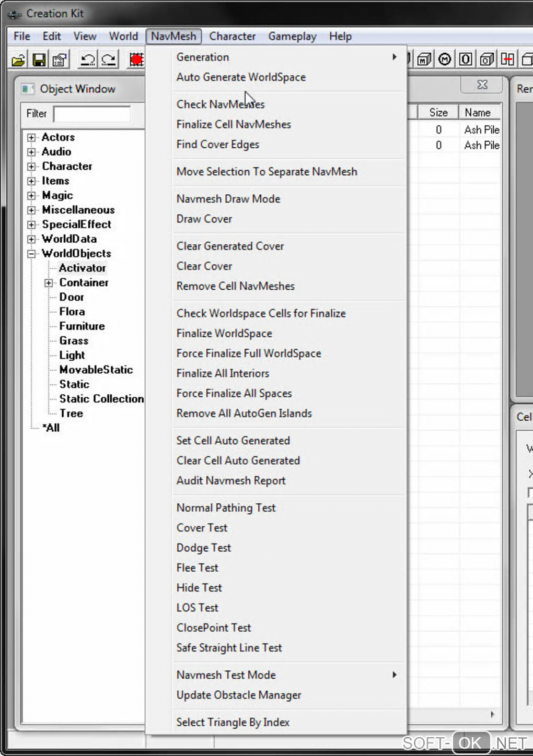The width and height of the screenshot is (533, 756).
Task: Click the circled M toolbar icon
Action: [445, 60]
